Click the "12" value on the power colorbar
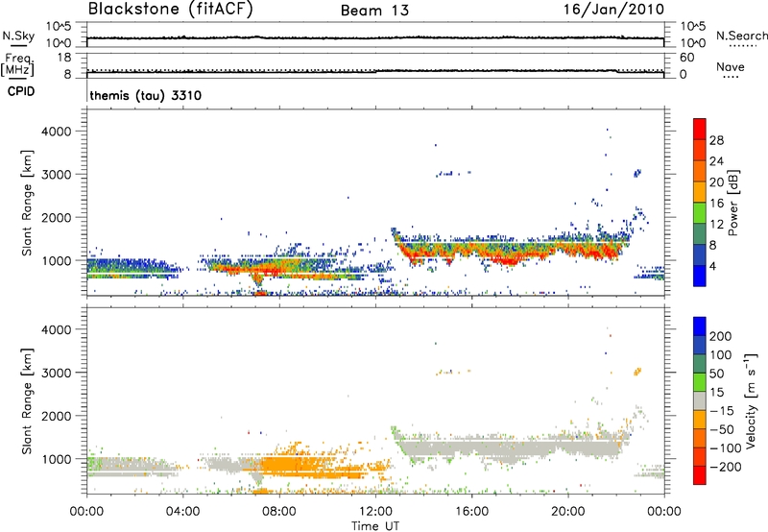The height and width of the screenshot is (532, 768). tap(716, 225)
